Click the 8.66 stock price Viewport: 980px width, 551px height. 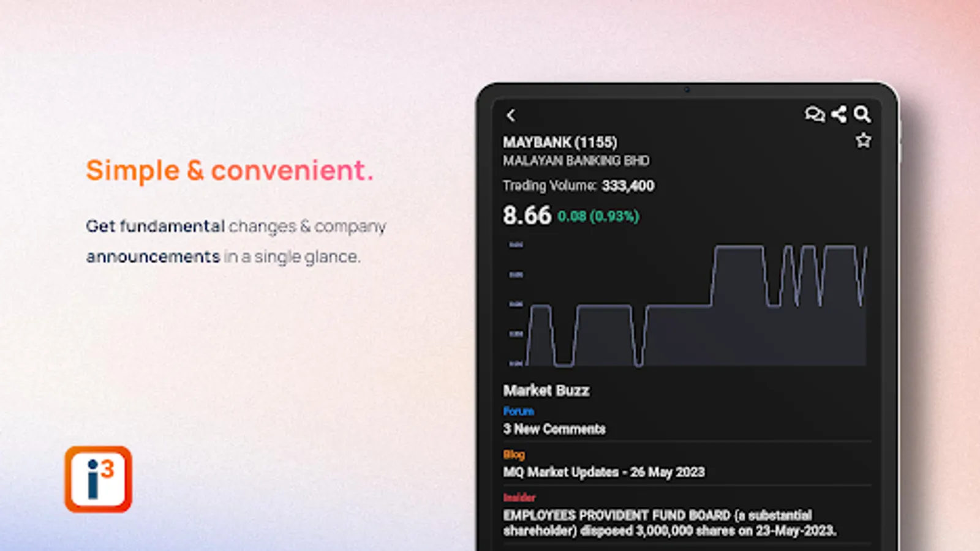click(527, 216)
